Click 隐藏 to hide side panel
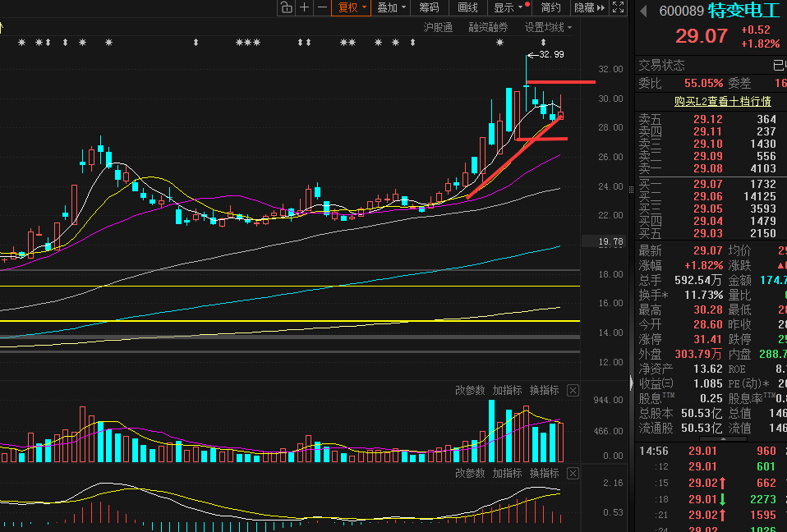Viewport: 787px width, 532px height. (588, 7)
